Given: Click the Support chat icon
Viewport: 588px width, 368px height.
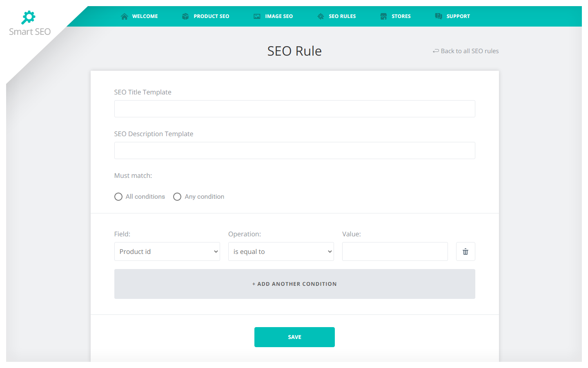Looking at the screenshot, I should coord(439,16).
